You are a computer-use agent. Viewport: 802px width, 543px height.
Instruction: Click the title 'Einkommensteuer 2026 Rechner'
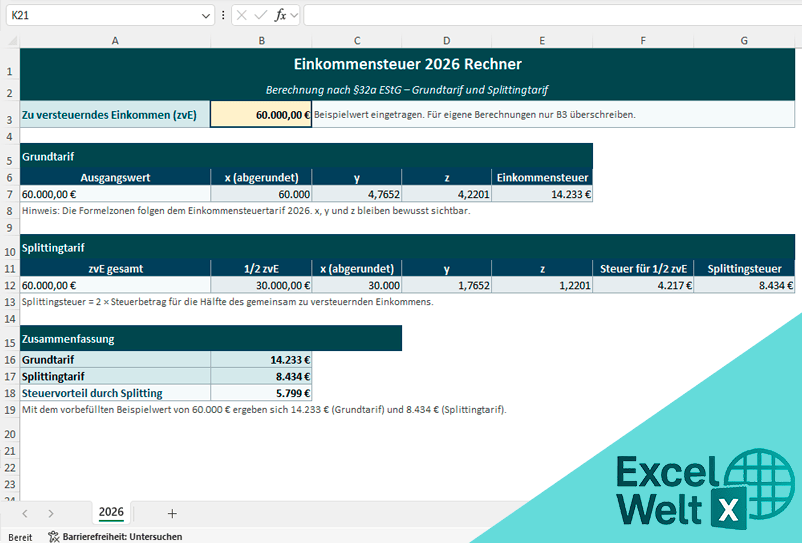pos(408,64)
